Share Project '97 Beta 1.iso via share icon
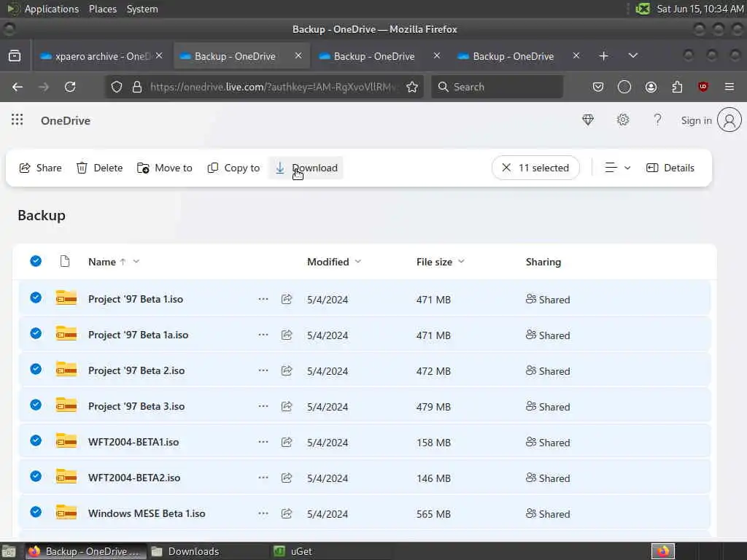747x560 pixels. coord(286,299)
